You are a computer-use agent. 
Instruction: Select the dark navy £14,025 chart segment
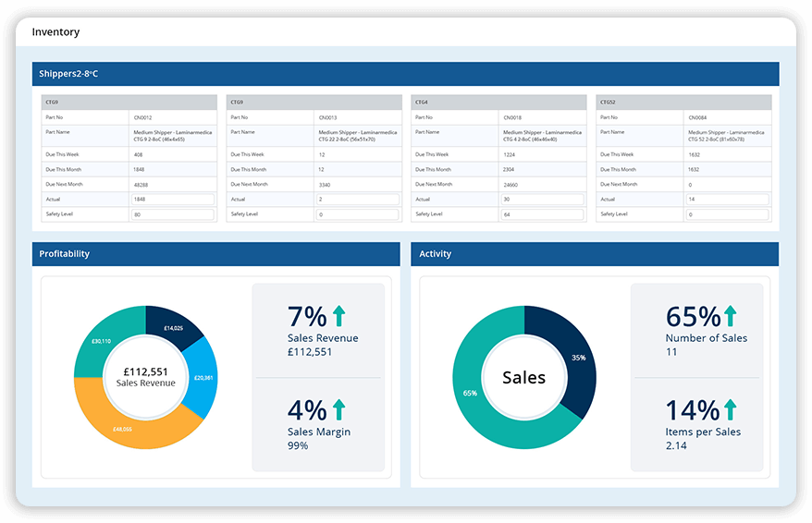point(173,327)
